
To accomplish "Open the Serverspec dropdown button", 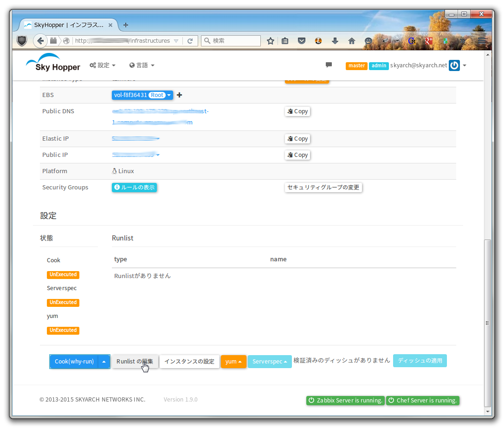I will pyautogui.click(x=270, y=362).
